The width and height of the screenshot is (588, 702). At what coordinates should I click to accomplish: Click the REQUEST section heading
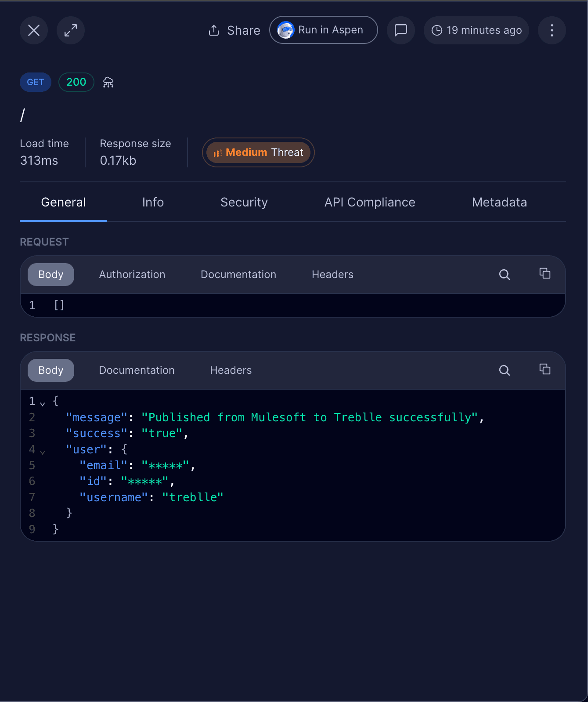[x=44, y=242]
